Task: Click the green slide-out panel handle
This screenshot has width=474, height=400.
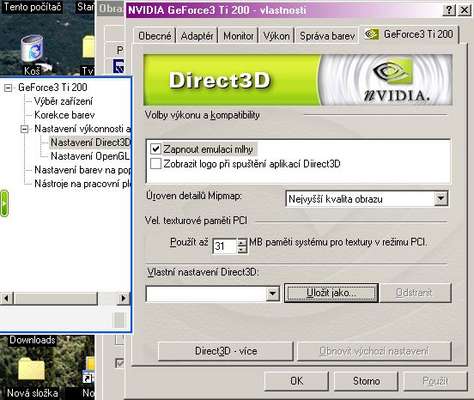Action: (x=4, y=203)
